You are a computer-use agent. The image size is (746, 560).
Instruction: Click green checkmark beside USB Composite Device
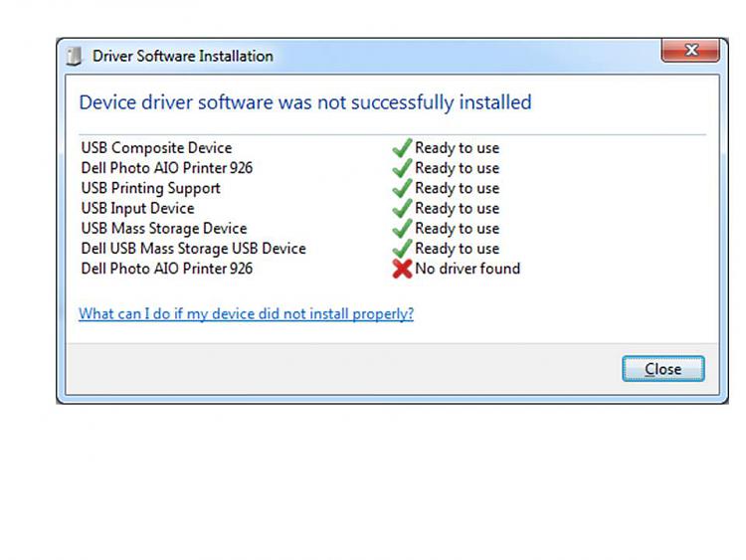coord(402,147)
